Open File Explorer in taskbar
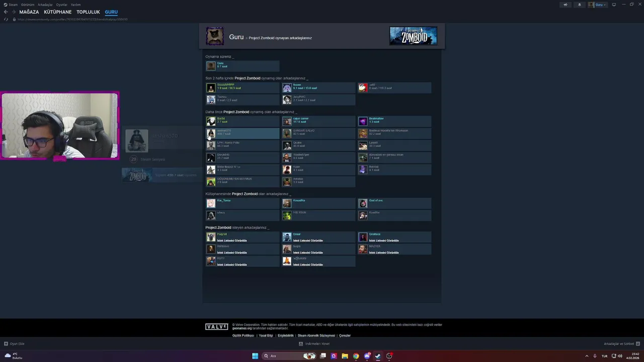The image size is (644, 362). tap(345, 356)
